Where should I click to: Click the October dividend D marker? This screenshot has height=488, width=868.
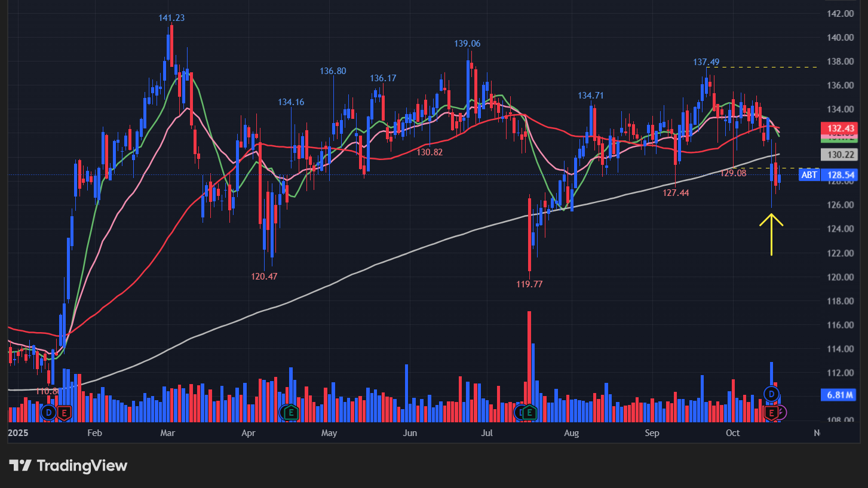pyautogui.click(x=772, y=394)
